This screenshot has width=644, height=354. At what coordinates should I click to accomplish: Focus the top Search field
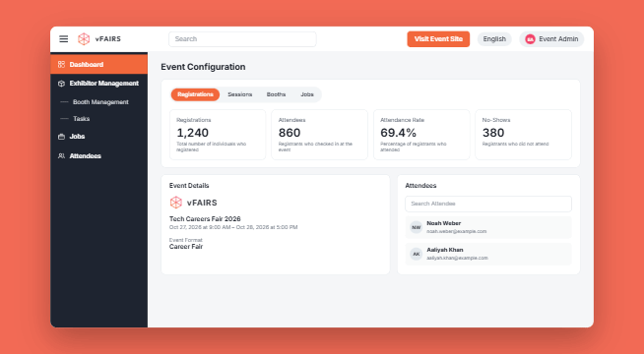pyautogui.click(x=242, y=39)
